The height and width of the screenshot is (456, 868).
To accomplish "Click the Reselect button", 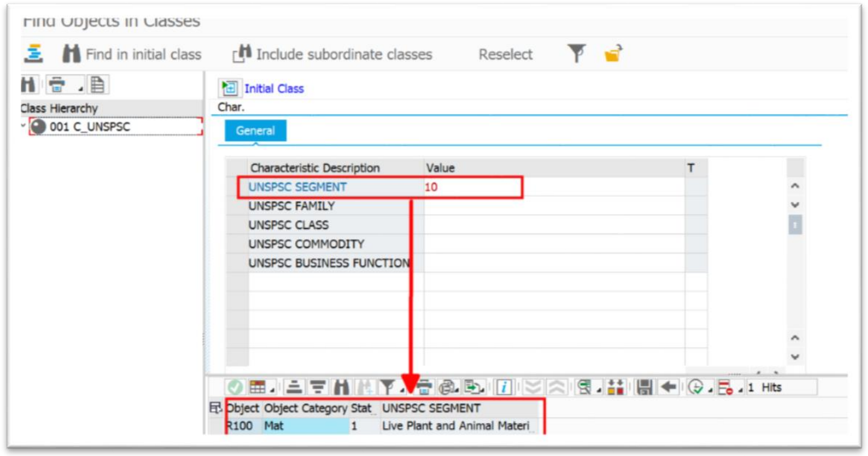I will [x=505, y=54].
